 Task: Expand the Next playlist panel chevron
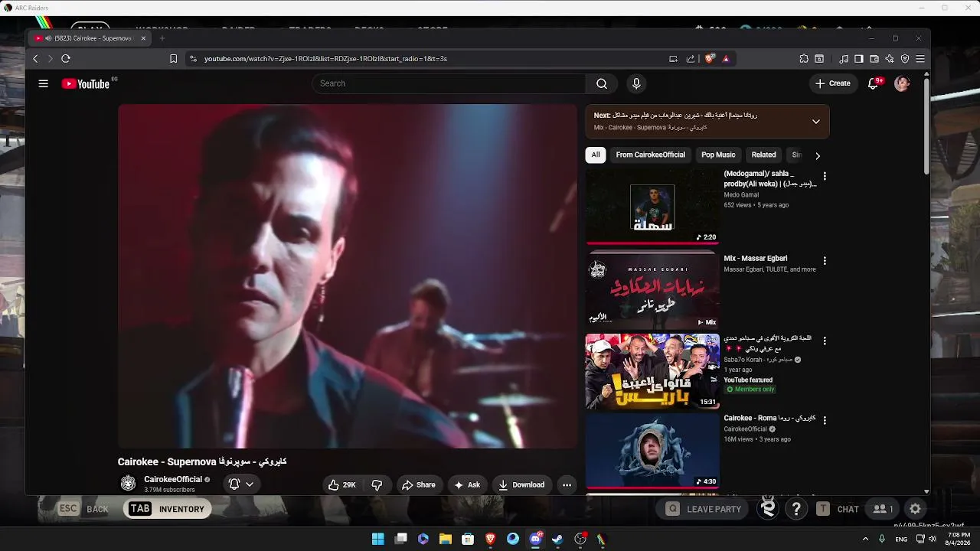pyautogui.click(x=815, y=122)
